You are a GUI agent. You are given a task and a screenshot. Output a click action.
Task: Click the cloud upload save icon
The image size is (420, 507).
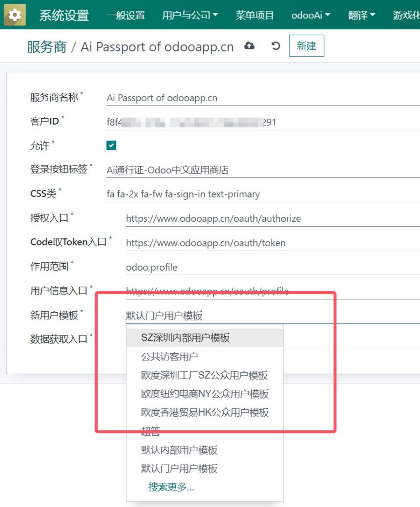(x=249, y=46)
